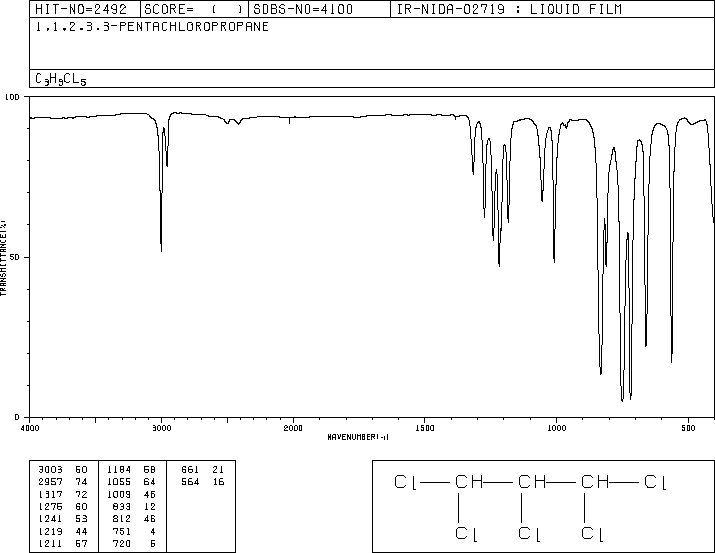Click the 1000 wavenumber axis label
Screen dimensions: 715x553
point(556,428)
